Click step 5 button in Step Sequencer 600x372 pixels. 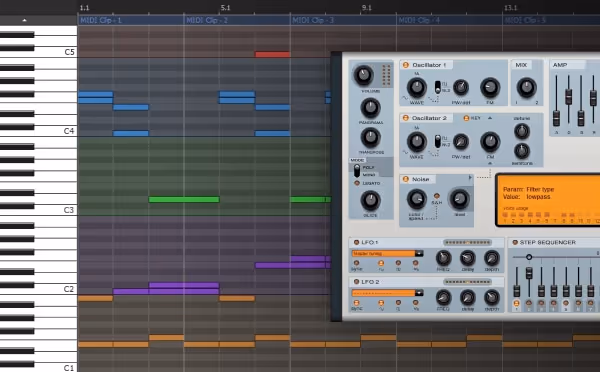[566, 303]
